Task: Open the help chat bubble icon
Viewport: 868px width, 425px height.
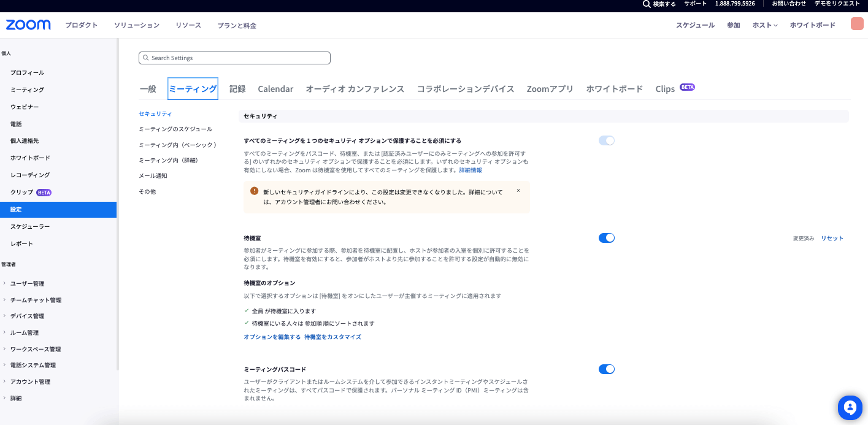Action: coord(850,407)
